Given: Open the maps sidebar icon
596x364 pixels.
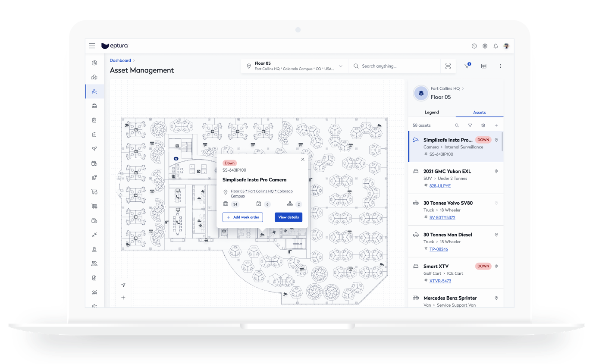Looking at the screenshot, I should [x=94, y=77].
